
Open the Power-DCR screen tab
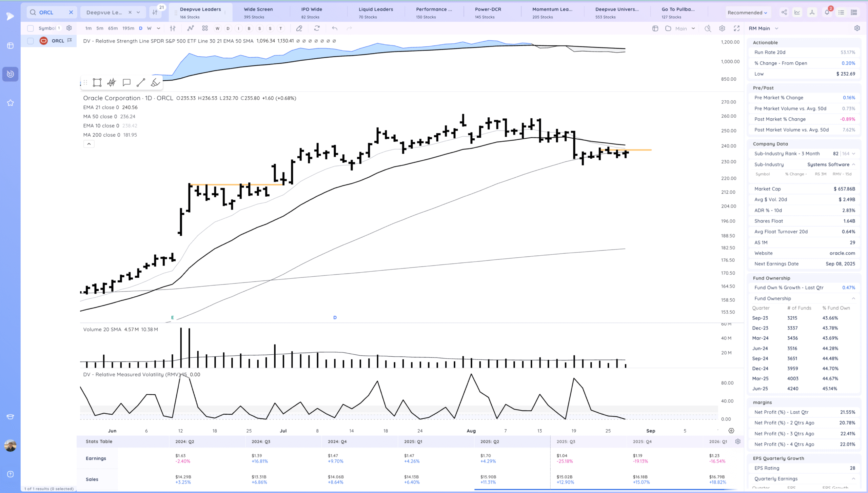pos(488,13)
